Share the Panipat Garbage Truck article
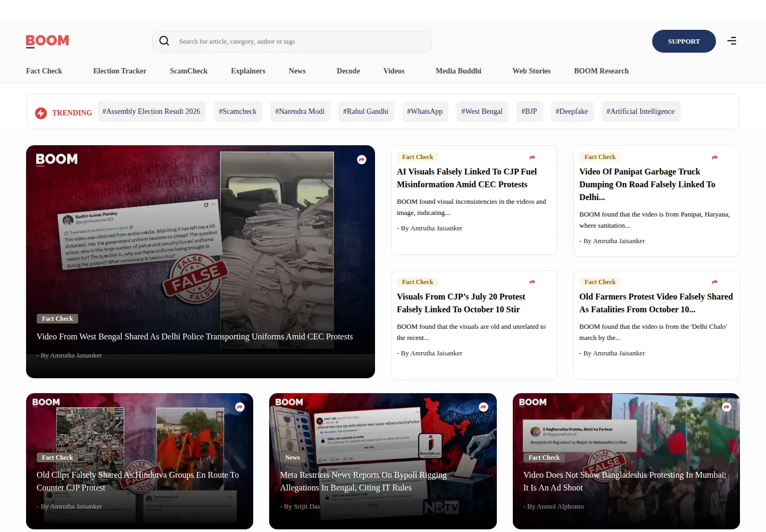The image size is (766, 532). (715, 157)
